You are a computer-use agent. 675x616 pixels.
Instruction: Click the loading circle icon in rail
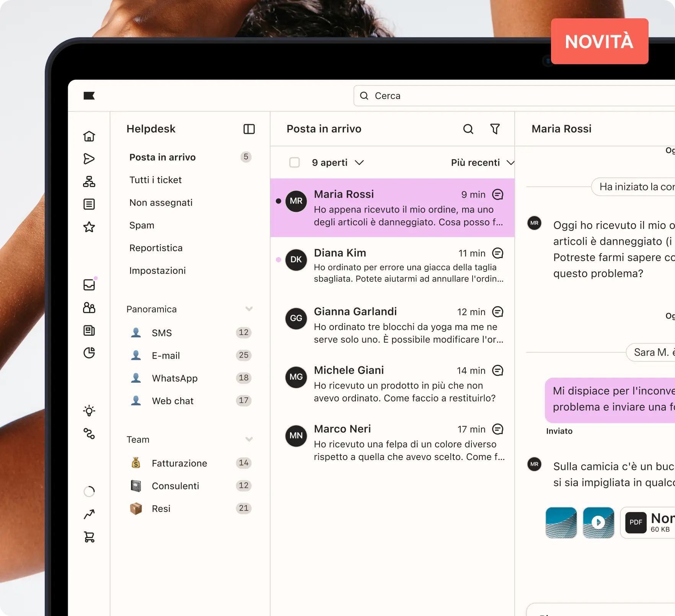click(x=89, y=491)
